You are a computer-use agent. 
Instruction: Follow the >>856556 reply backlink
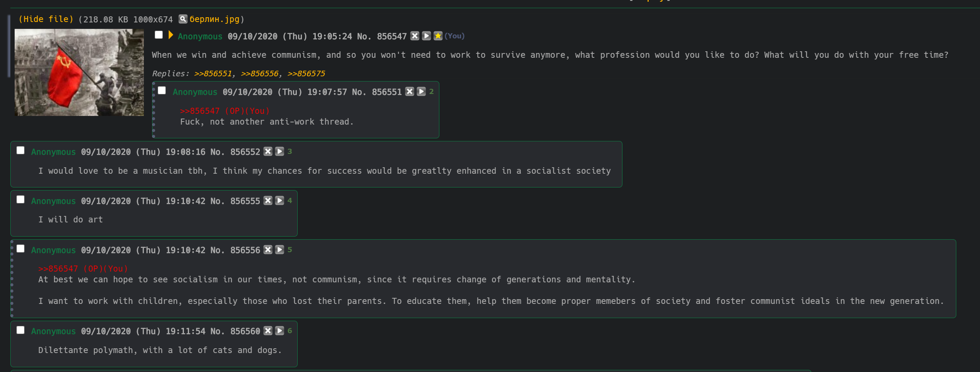tap(260, 73)
